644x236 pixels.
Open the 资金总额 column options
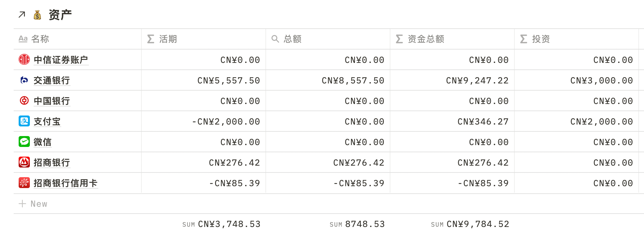[x=426, y=39]
